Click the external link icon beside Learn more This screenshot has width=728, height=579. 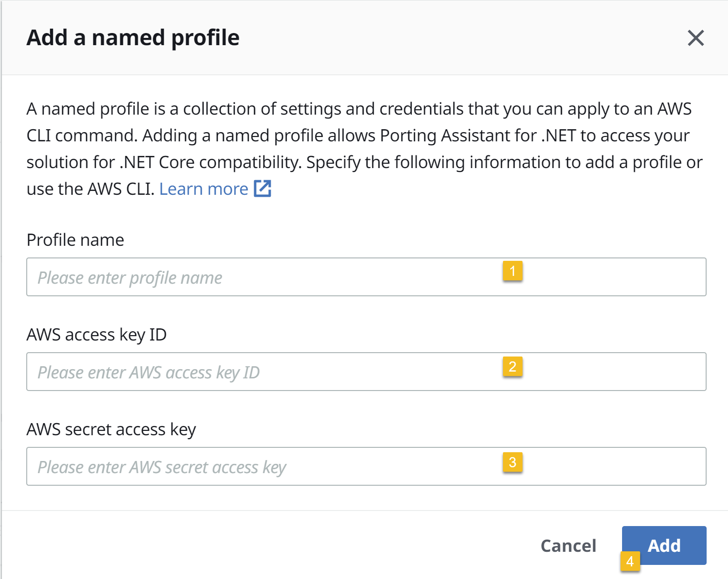(x=262, y=188)
